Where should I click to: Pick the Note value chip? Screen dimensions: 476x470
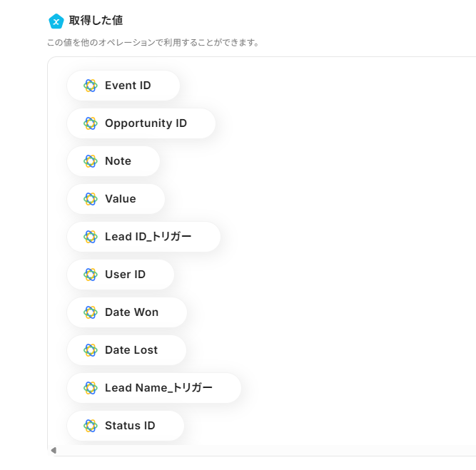[118, 161]
